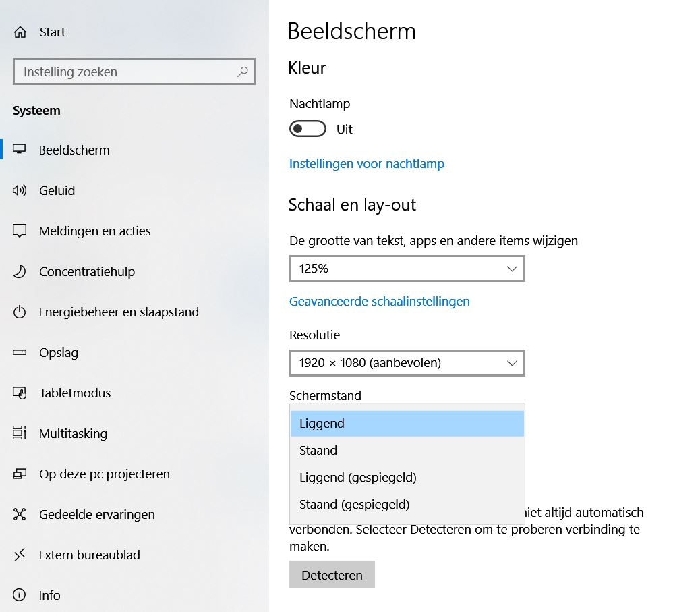Select the Concentratiehulp moon icon
This screenshot has height=612, width=700.
[20, 271]
